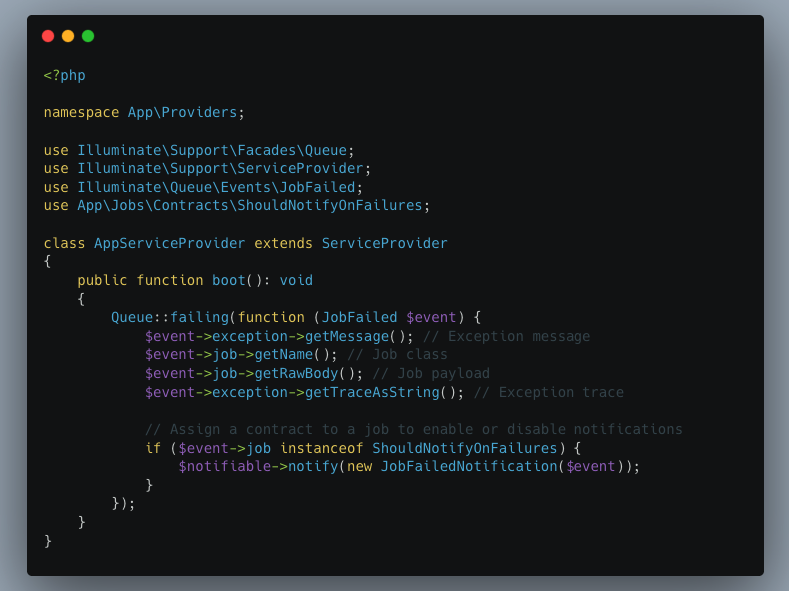Click 'Illuminate\Support\ServiceProvider' import
The height and width of the screenshot is (591, 789).
(220, 168)
